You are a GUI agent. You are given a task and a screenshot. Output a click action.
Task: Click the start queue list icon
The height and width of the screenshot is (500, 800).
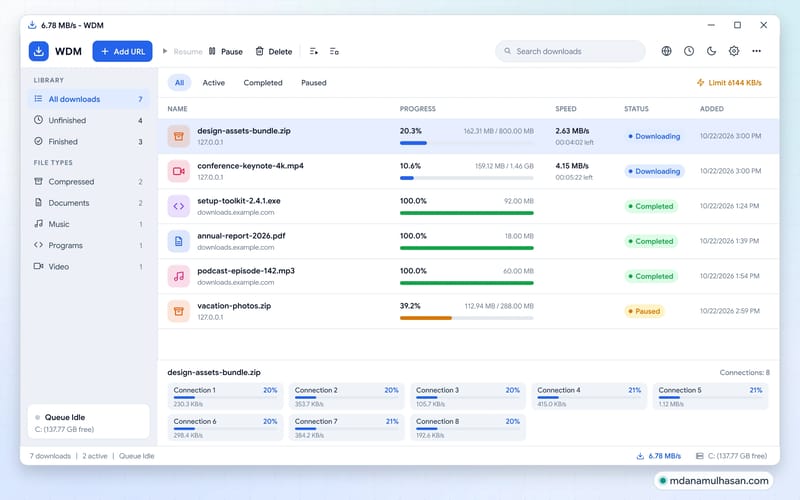(x=314, y=52)
